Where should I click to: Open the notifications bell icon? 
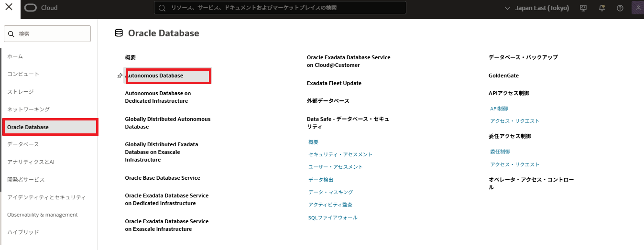[x=602, y=8]
